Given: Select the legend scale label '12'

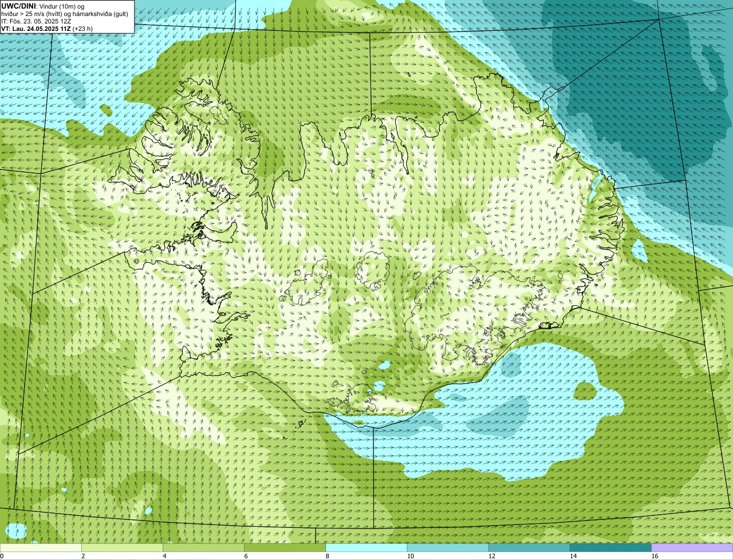Looking at the screenshot, I should [492, 556].
